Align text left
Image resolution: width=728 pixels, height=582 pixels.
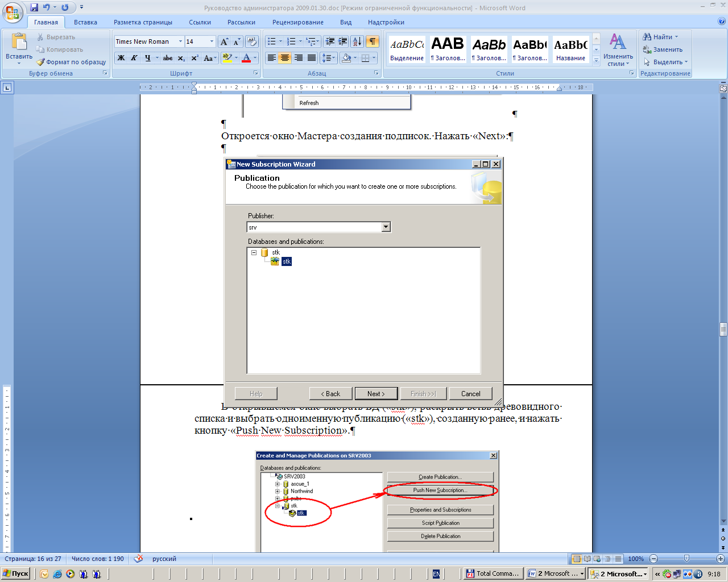coord(272,58)
